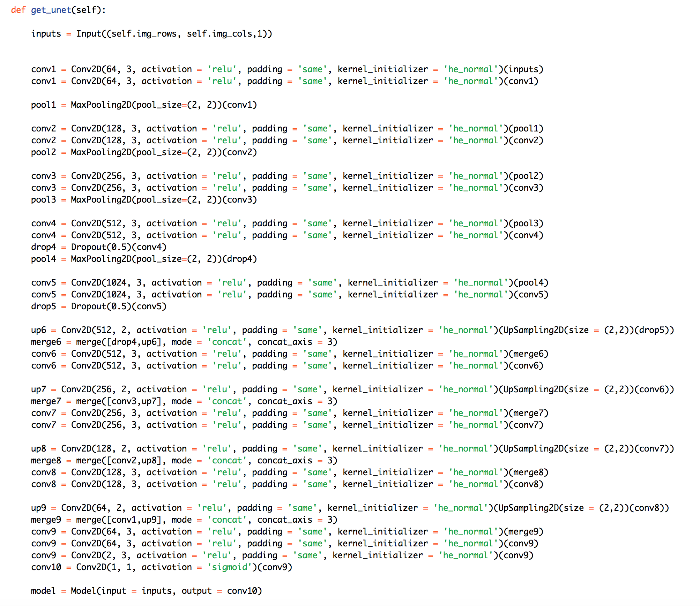This screenshot has width=700, height=606.
Task: Click the get_unet function name
Action: point(51,10)
